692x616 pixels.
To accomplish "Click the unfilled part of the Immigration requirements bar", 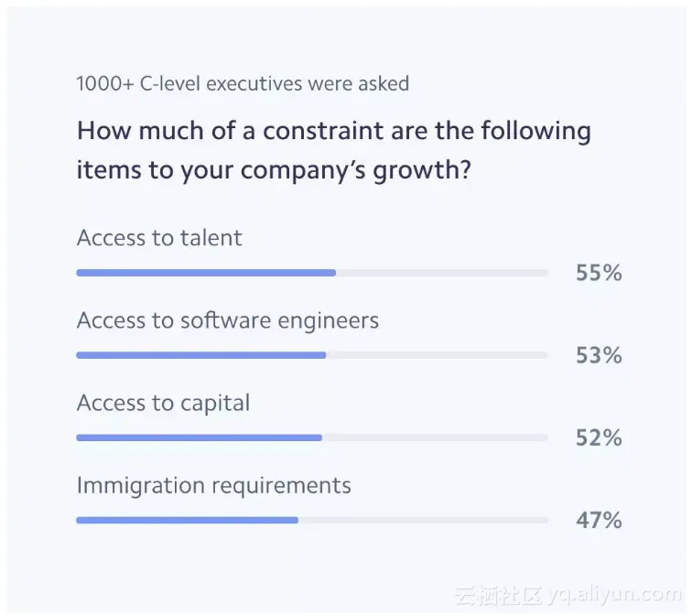I will click(423, 520).
